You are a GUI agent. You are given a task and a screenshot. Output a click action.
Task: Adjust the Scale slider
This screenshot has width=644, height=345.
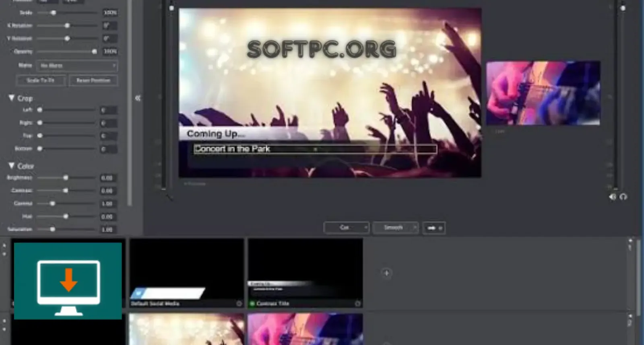tap(54, 12)
